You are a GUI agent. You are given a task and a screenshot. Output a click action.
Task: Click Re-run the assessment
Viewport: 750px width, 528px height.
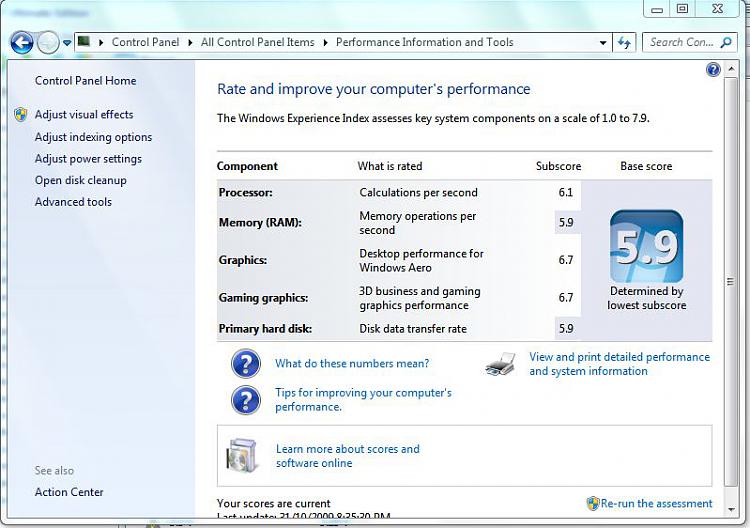point(656,503)
